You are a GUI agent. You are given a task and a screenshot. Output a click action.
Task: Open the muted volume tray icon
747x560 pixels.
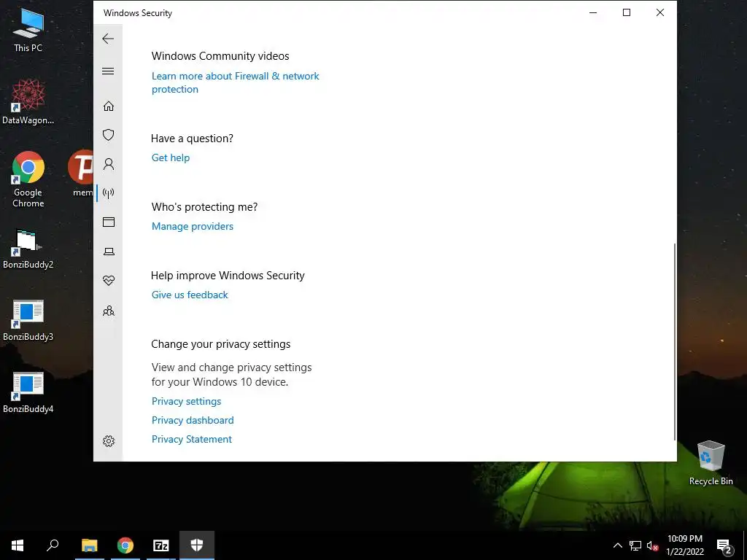[x=653, y=545]
